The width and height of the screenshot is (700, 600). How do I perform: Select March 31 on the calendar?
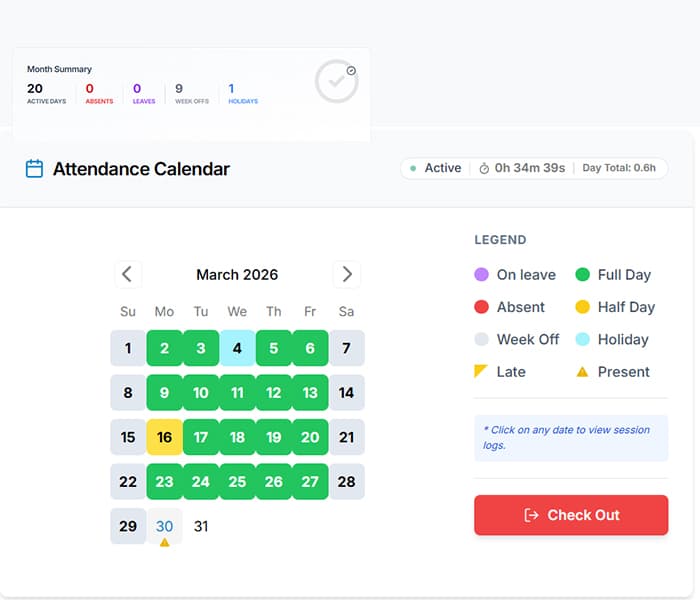pyautogui.click(x=201, y=526)
